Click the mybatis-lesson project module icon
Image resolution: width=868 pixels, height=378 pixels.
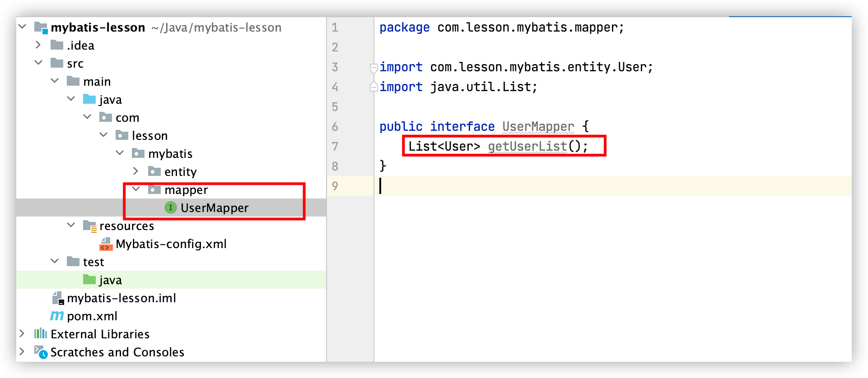(41, 28)
